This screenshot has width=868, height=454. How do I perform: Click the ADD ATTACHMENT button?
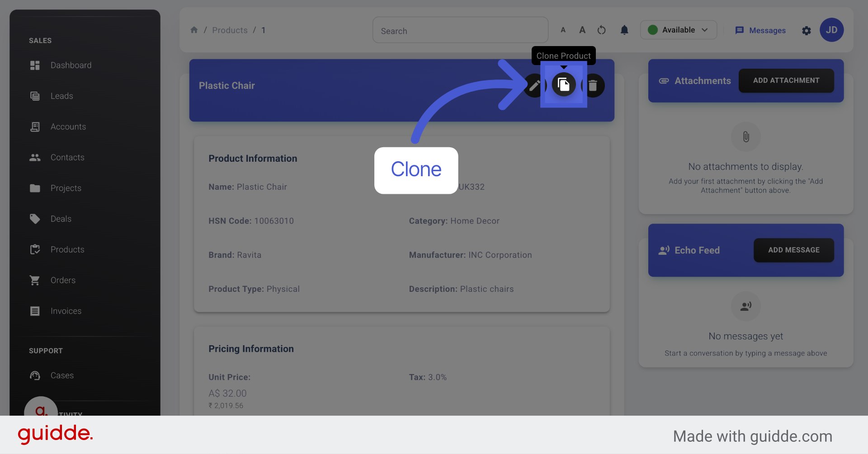786,80
